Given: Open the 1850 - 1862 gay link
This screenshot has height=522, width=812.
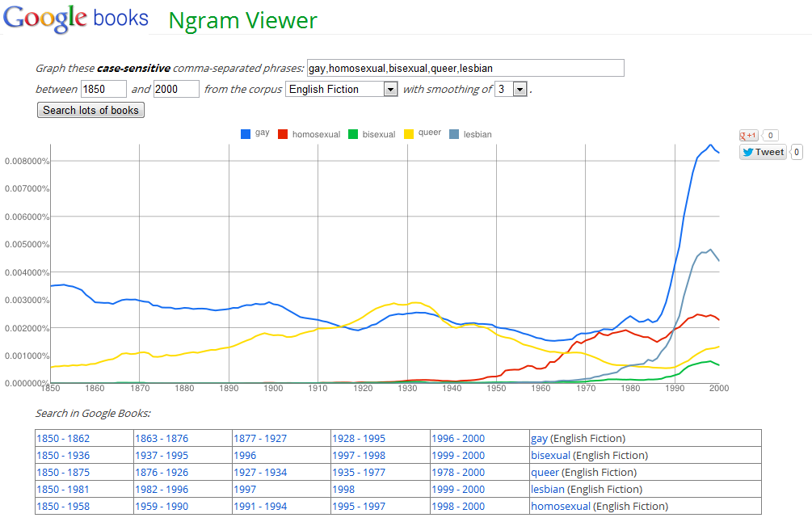Looking at the screenshot, I should pyautogui.click(x=63, y=438).
